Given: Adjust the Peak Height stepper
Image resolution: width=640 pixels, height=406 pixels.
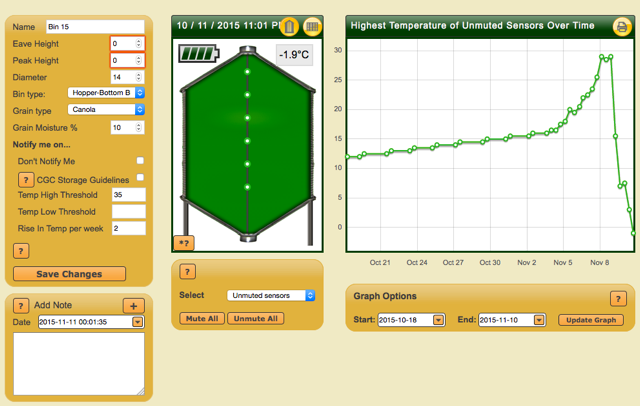Looking at the screenshot, I should pyautogui.click(x=138, y=60).
